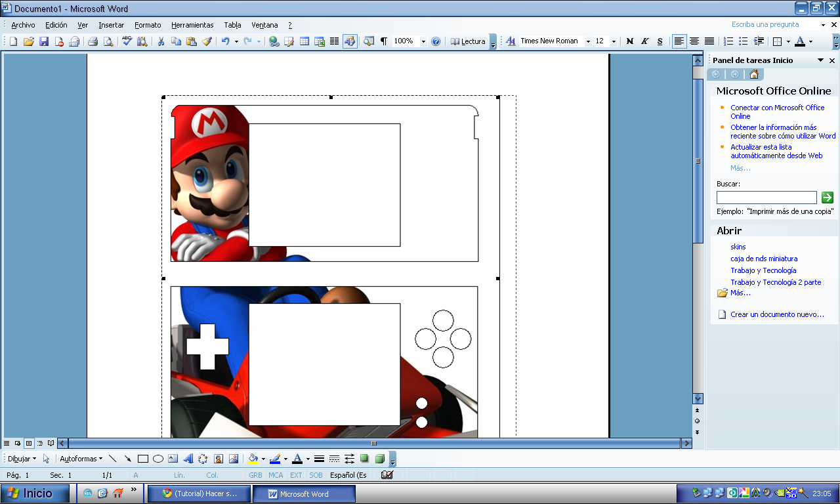Toggle numbered list

(x=728, y=41)
